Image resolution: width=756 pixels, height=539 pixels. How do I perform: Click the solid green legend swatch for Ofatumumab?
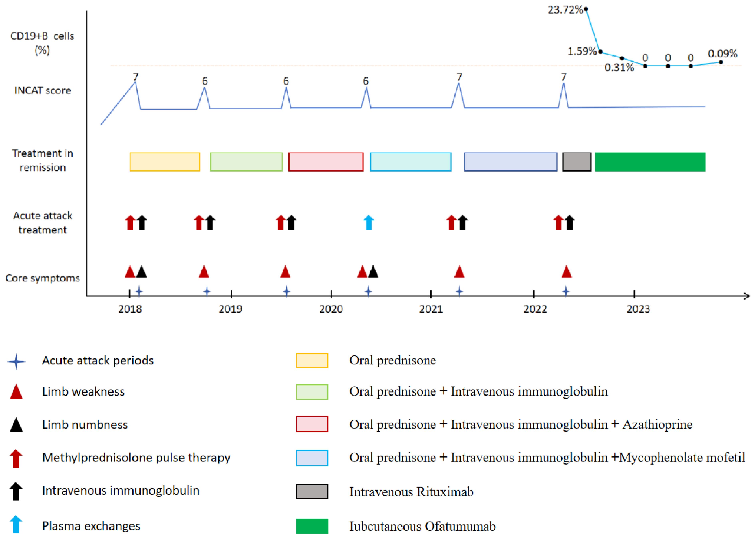(312, 526)
